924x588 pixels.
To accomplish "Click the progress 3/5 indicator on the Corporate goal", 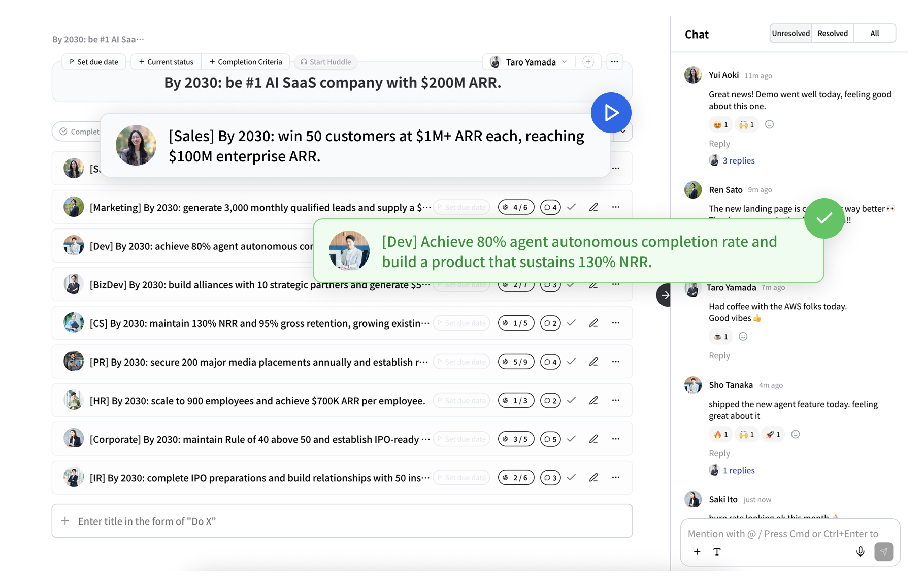I will (516, 439).
